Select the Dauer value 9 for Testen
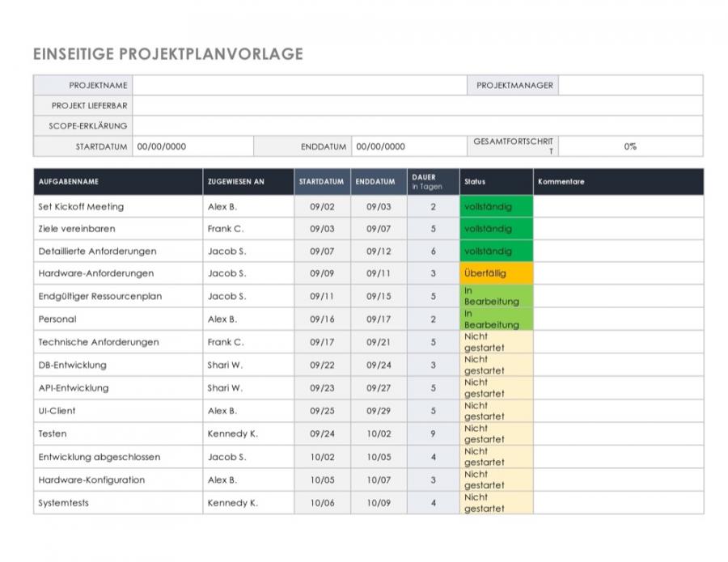 click(431, 433)
